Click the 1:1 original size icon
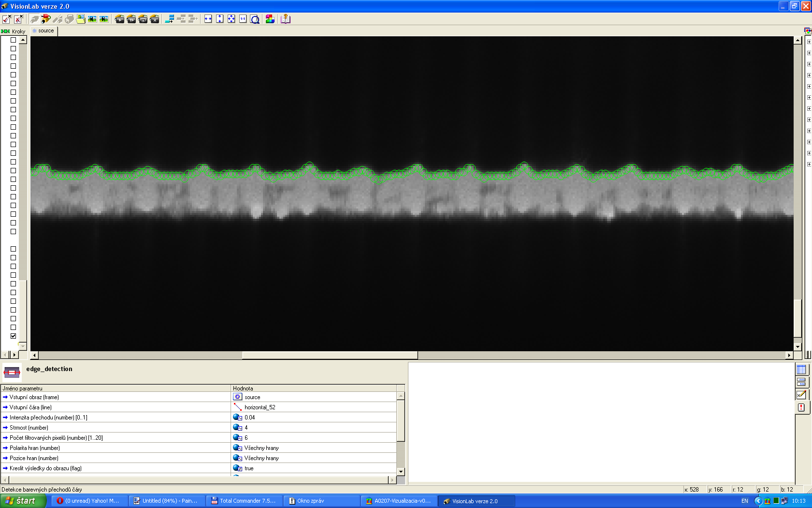 (x=243, y=19)
